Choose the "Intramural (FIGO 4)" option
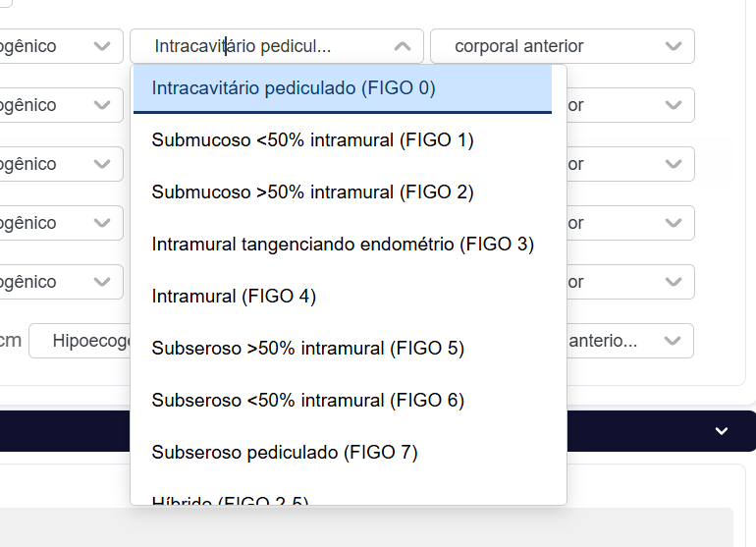This screenshot has height=547, width=756. click(234, 296)
